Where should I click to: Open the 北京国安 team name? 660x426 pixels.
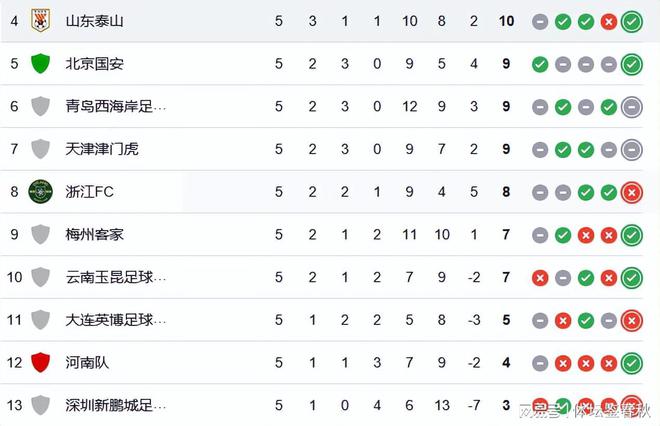pos(94,64)
